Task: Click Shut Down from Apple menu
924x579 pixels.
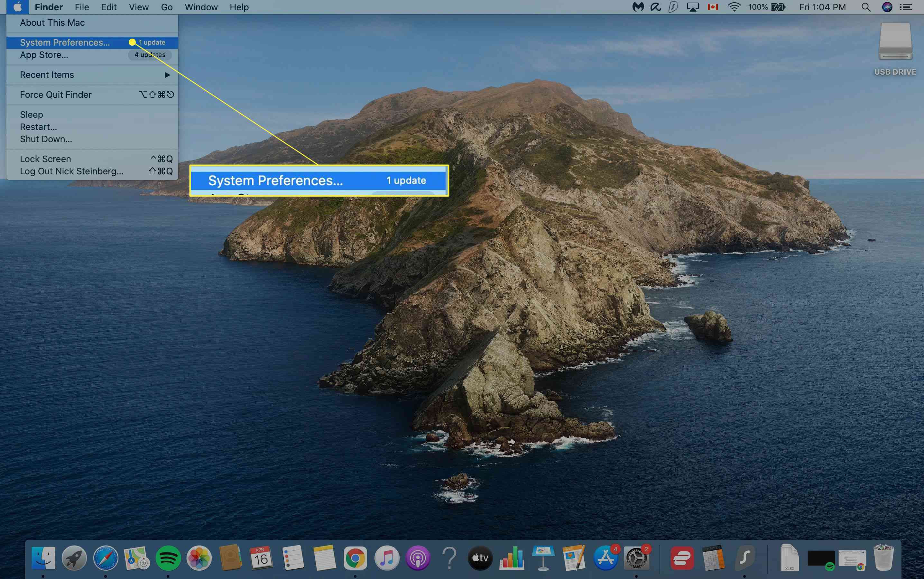Action: 45,139
